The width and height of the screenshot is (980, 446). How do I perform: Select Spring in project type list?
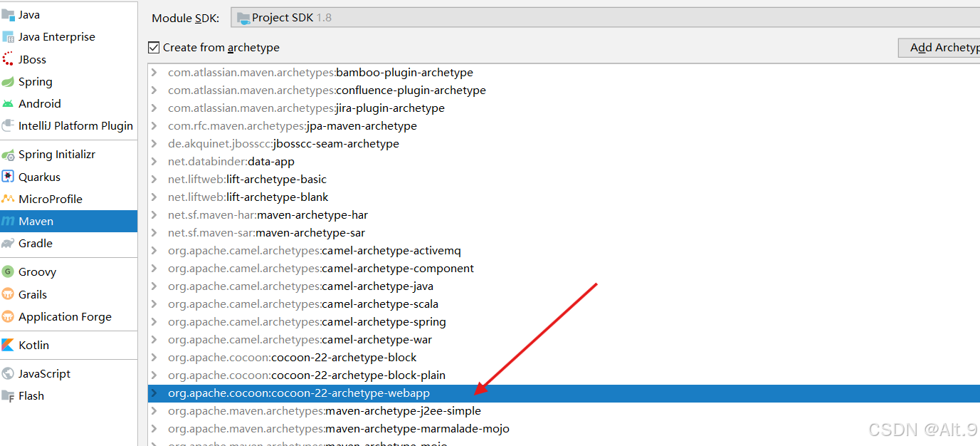pos(68,82)
